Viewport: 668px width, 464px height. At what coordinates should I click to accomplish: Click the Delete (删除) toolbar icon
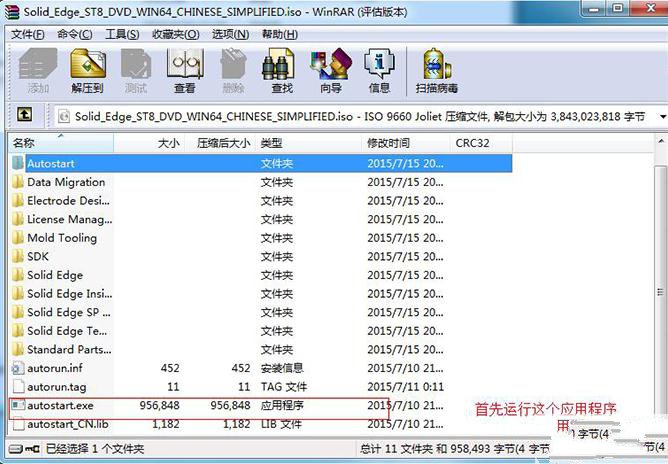[233, 64]
